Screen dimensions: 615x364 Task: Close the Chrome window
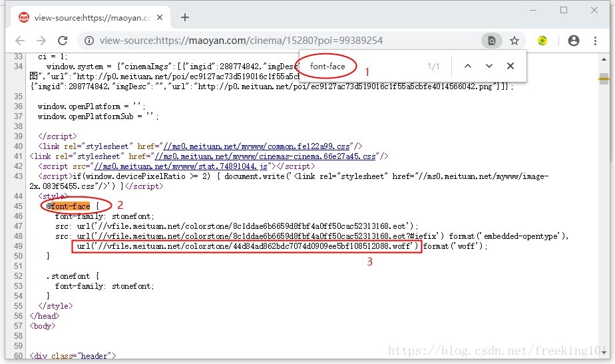pyautogui.click(x=594, y=10)
